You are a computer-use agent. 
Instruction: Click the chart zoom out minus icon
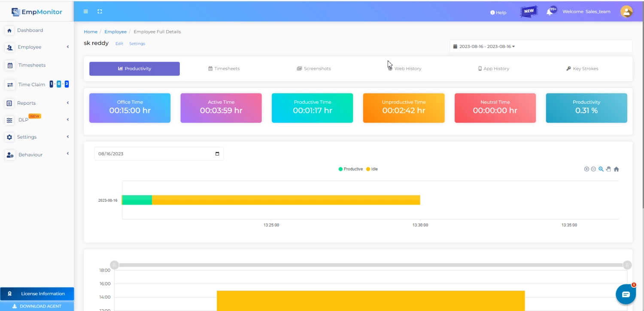point(593,169)
